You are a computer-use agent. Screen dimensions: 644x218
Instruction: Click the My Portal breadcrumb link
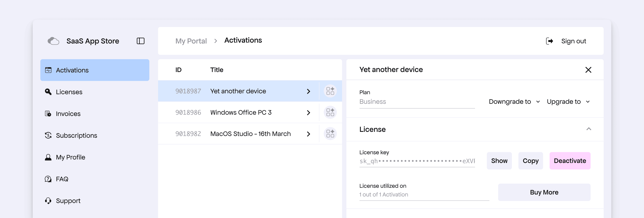click(191, 41)
